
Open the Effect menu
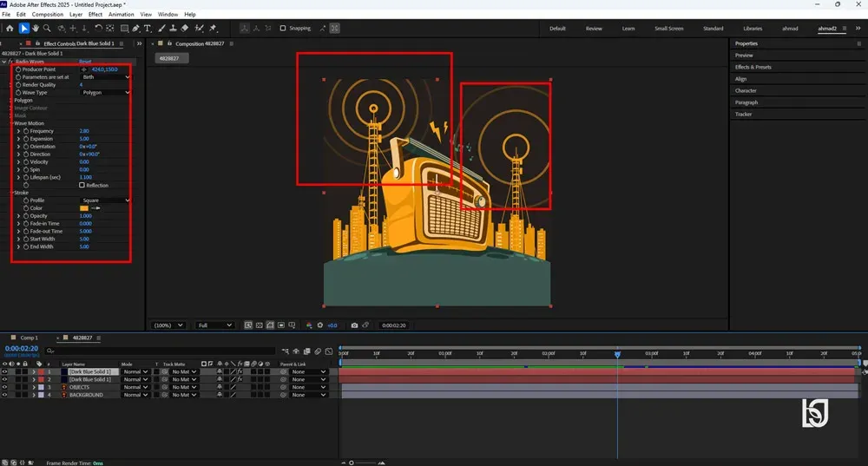point(95,15)
